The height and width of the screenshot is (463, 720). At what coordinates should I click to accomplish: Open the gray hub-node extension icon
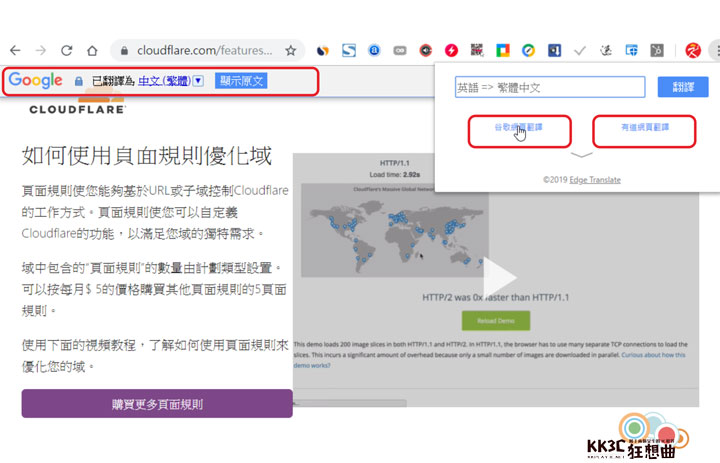click(657, 51)
